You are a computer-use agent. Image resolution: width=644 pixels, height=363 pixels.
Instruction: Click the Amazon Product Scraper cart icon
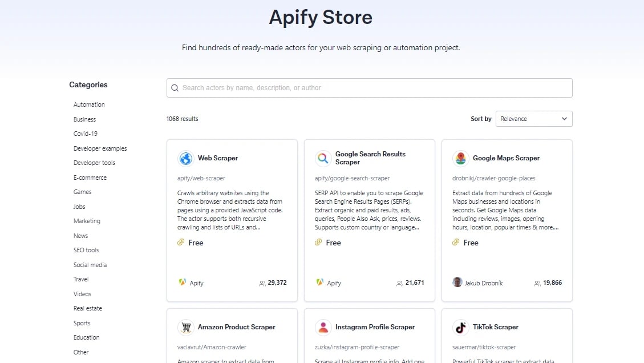[x=185, y=327]
